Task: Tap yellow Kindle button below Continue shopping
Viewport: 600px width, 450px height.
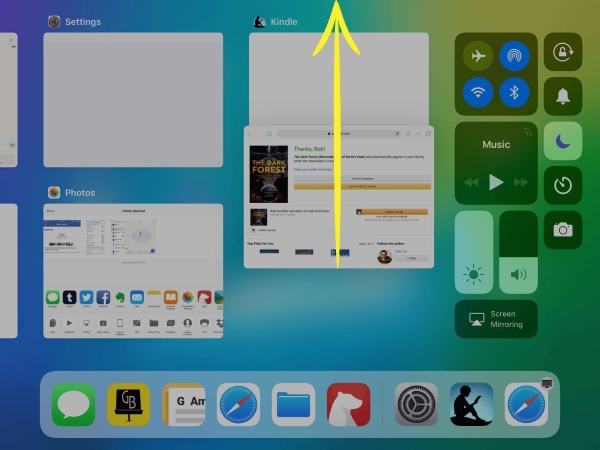Action: click(x=362, y=186)
